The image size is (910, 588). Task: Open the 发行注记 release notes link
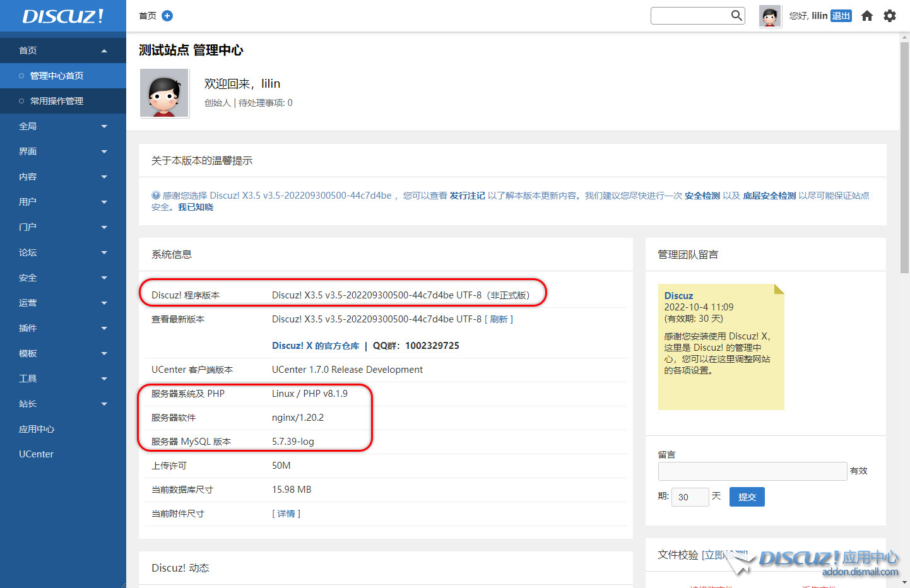467,196
